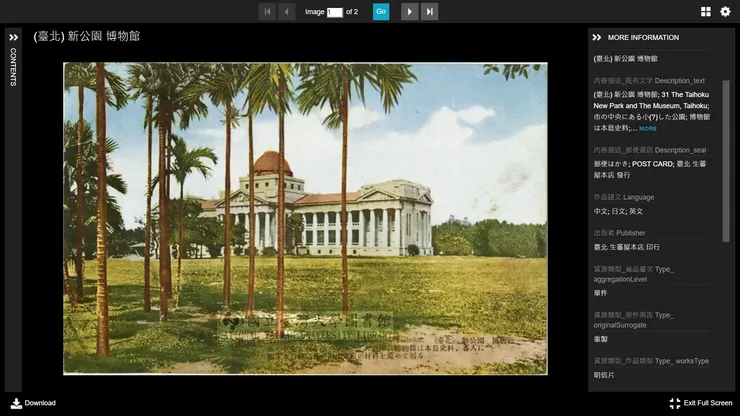740x416 pixels.
Task: Click the language value '中文; 日文; 英文'
Action: pos(618,212)
